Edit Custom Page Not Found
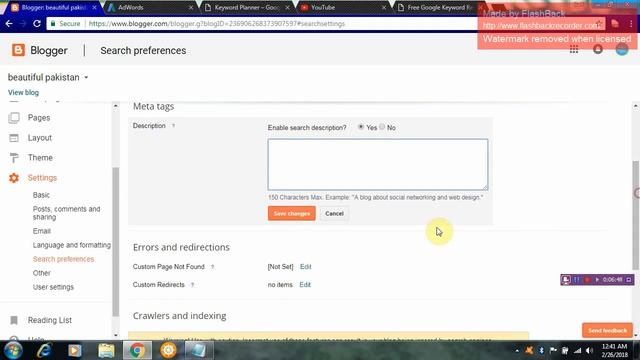 [x=306, y=267]
